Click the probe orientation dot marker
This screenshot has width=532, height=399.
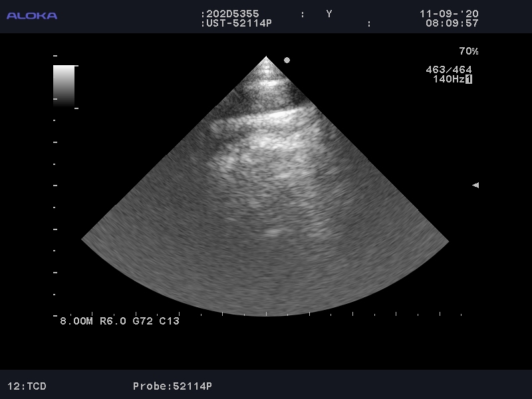(287, 60)
